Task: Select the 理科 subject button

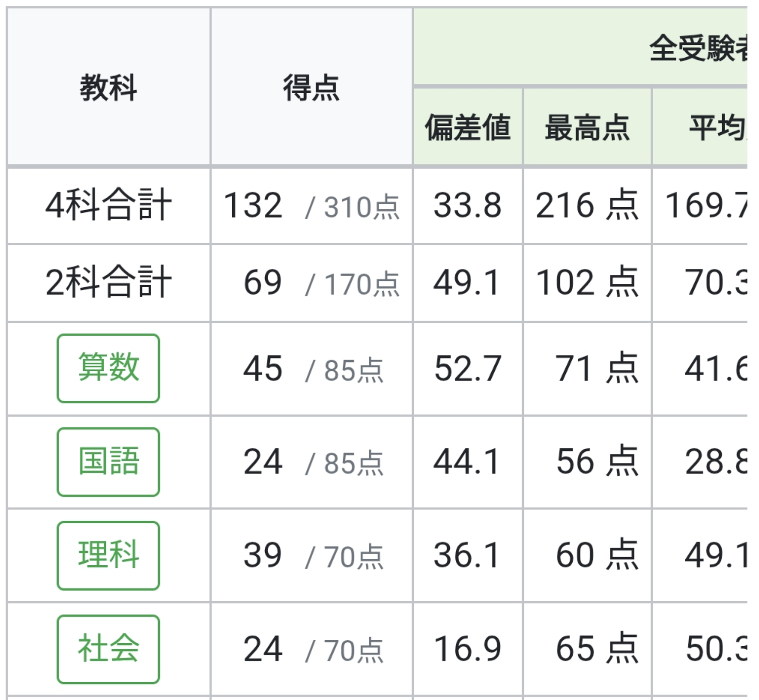Action: click(x=108, y=555)
